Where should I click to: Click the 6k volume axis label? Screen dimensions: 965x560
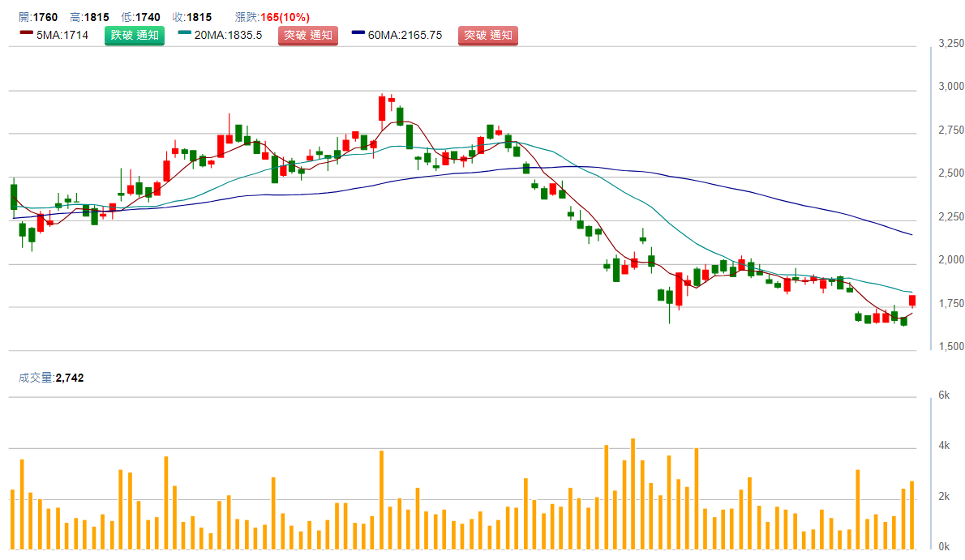click(x=944, y=395)
